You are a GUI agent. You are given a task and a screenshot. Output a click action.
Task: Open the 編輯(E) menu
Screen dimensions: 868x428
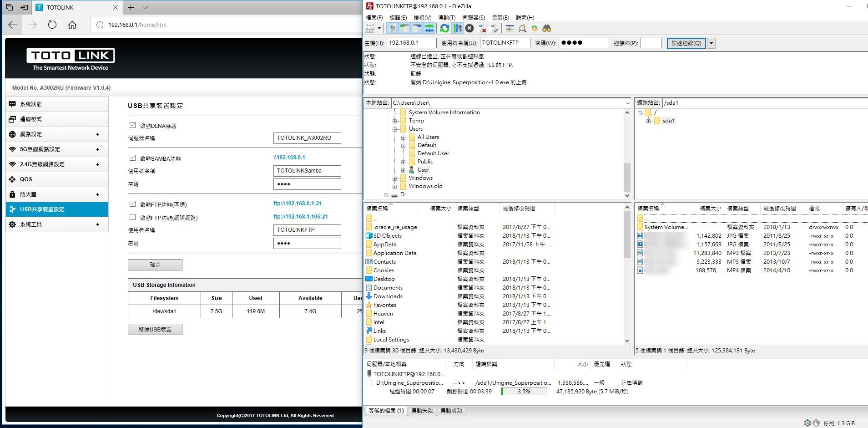(398, 17)
